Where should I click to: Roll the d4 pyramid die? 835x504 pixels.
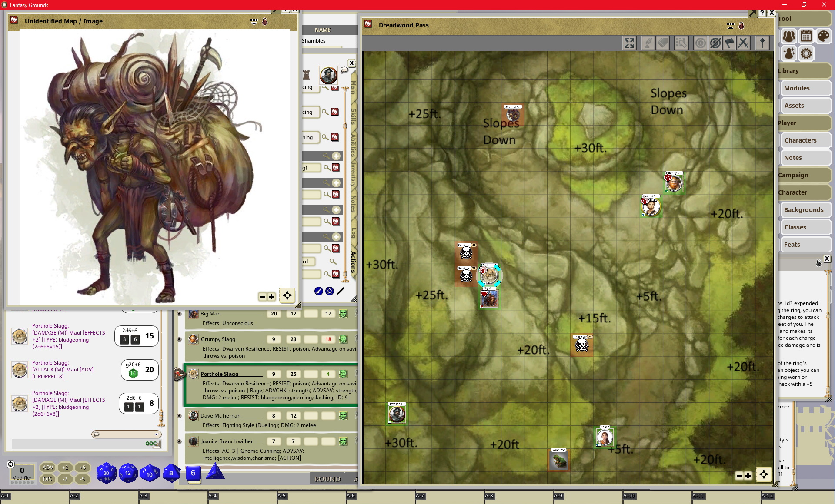click(x=215, y=472)
